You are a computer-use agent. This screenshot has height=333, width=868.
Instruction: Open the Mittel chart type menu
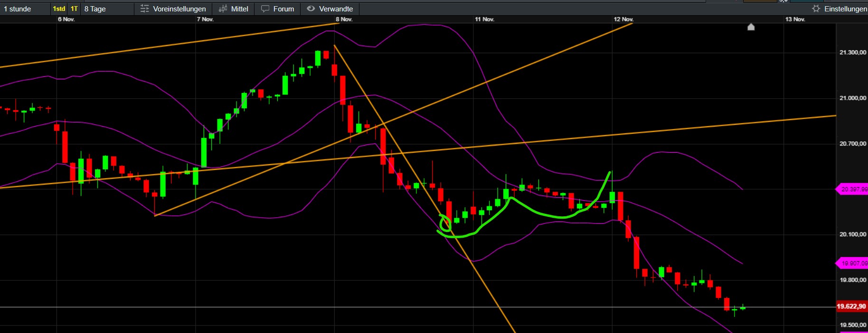pyautogui.click(x=234, y=9)
